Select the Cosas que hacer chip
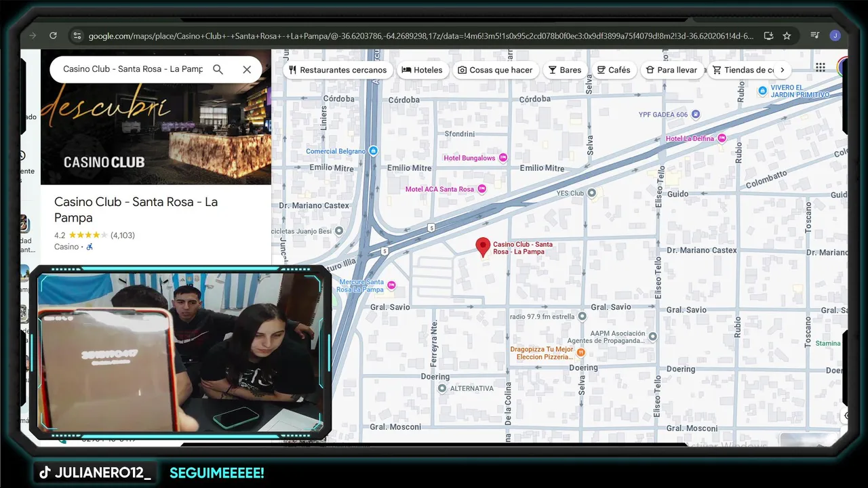 click(x=495, y=70)
